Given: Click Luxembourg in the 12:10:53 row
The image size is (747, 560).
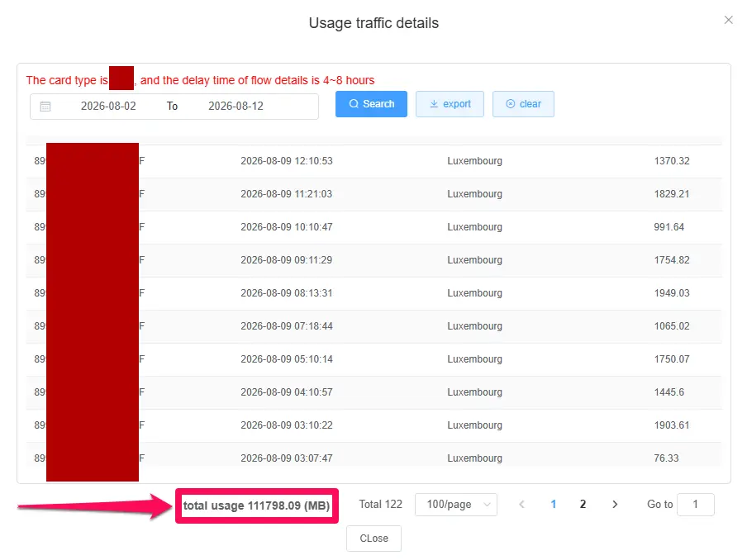Looking at the screenshot, I should pyautogui.click(x=474, y=161).
